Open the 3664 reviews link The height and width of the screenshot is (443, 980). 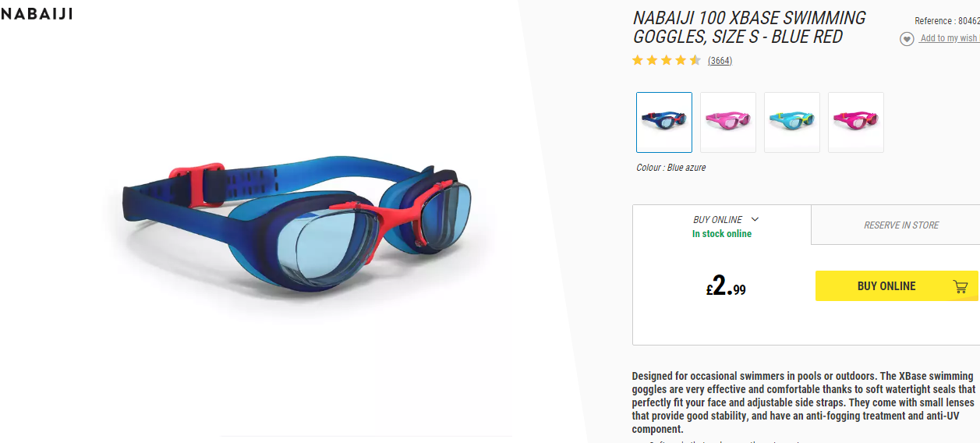click(x=720, y=61)
